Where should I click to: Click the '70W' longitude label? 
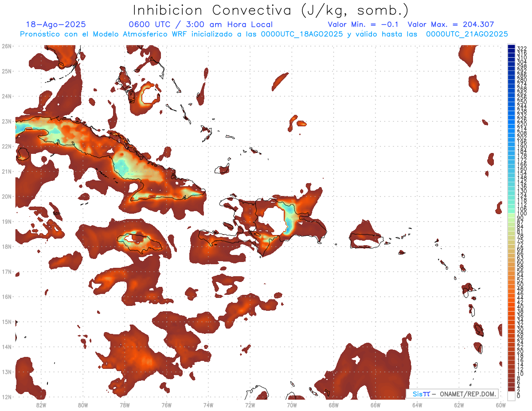pos(292,404)
